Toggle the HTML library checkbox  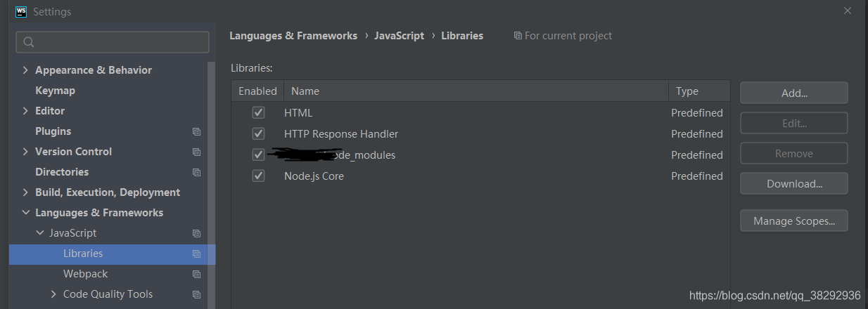click(x=259, y=112)
